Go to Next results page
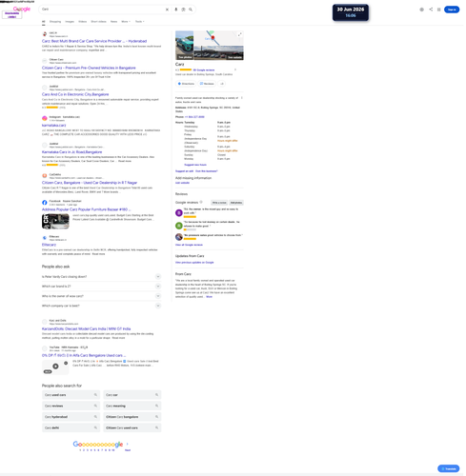This screenshot has height=476, width=466. pos(128,450)
